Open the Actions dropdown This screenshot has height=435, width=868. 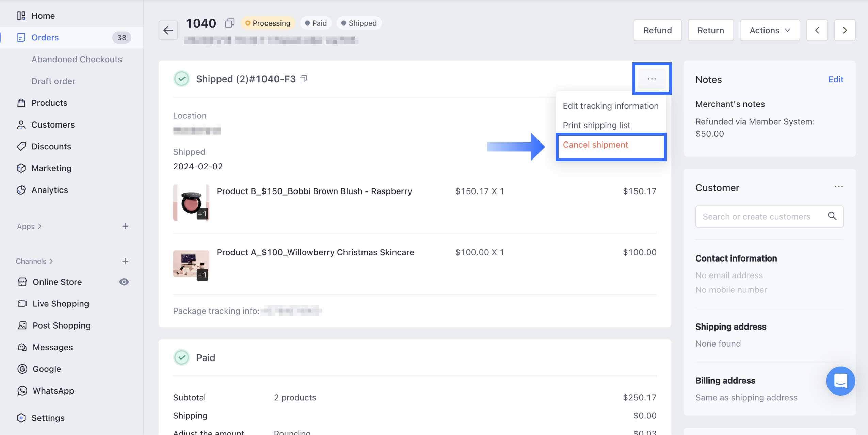tap(769, 30)
